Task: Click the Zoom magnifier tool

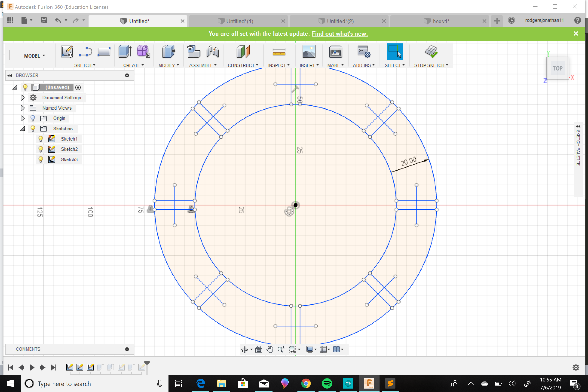Action: click(x=281, y=349)
